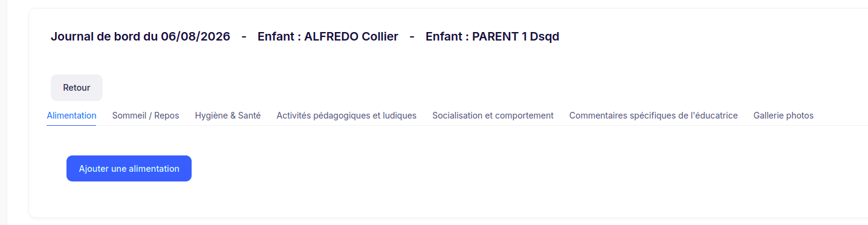This screenshot has height=225, width=868.
Task: Click Ajouter une alimentation button
Action: [x=129, y=169]
